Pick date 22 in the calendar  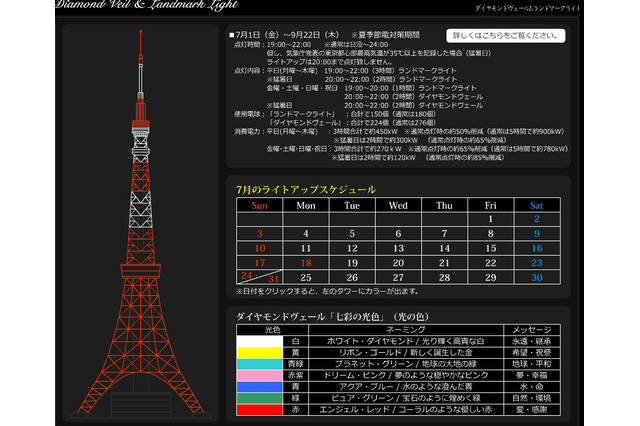tap(490, 263)
